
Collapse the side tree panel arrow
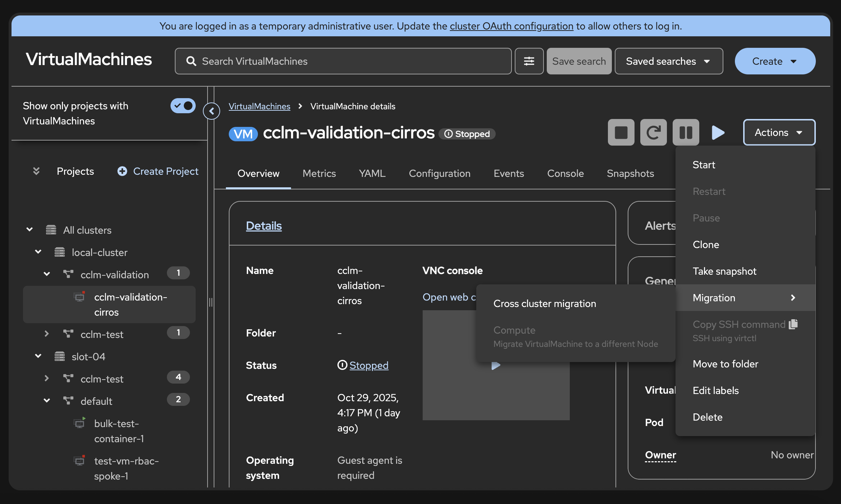(x=212, y=111)
